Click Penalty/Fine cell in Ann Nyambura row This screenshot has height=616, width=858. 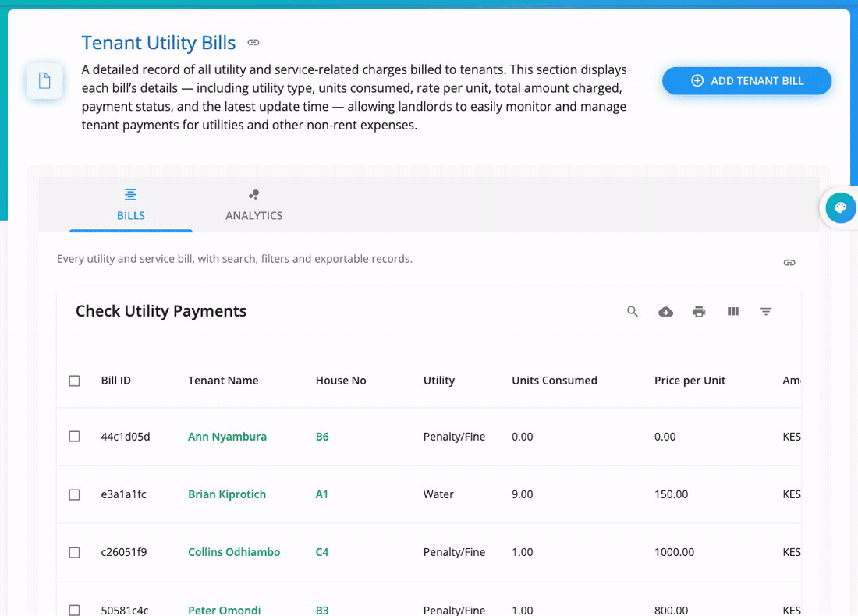point(454,437)
